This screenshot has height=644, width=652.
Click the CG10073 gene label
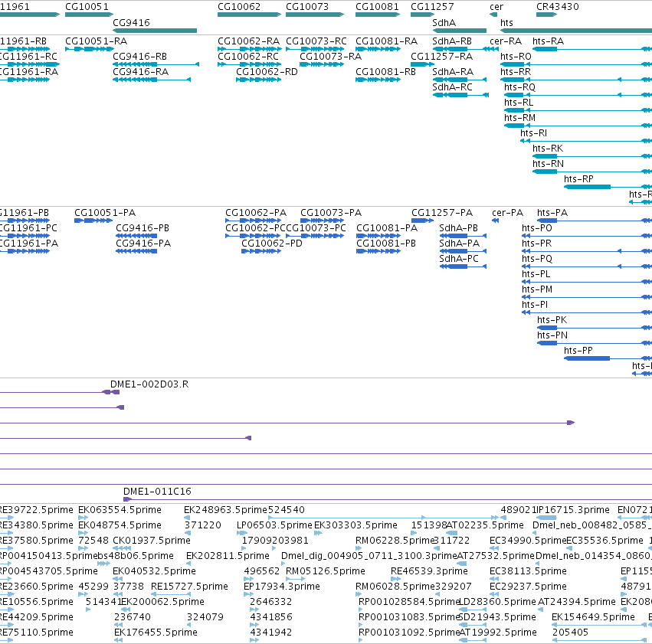click(307, 7)
